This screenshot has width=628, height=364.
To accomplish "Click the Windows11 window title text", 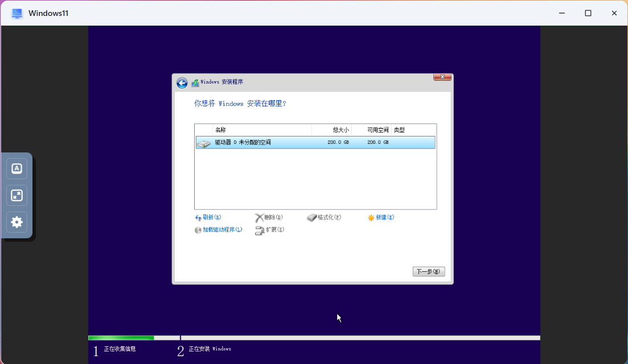I will tap(48, 13).
